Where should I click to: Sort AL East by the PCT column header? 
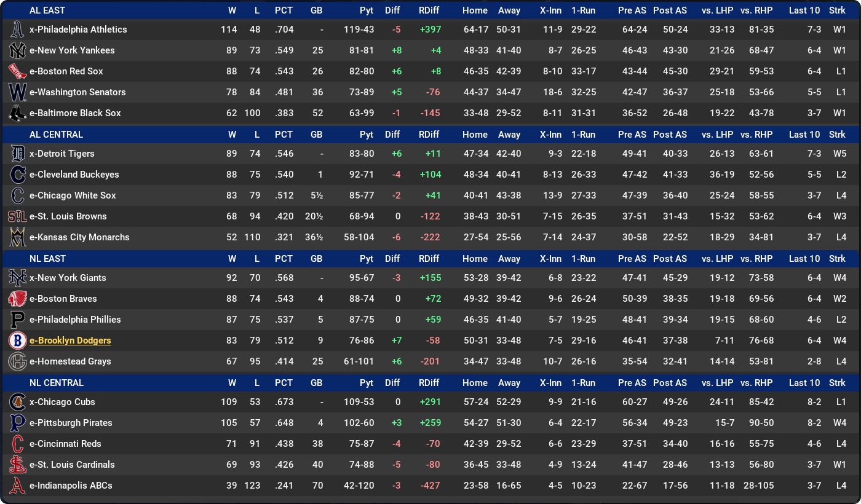[x=284, y=10]
